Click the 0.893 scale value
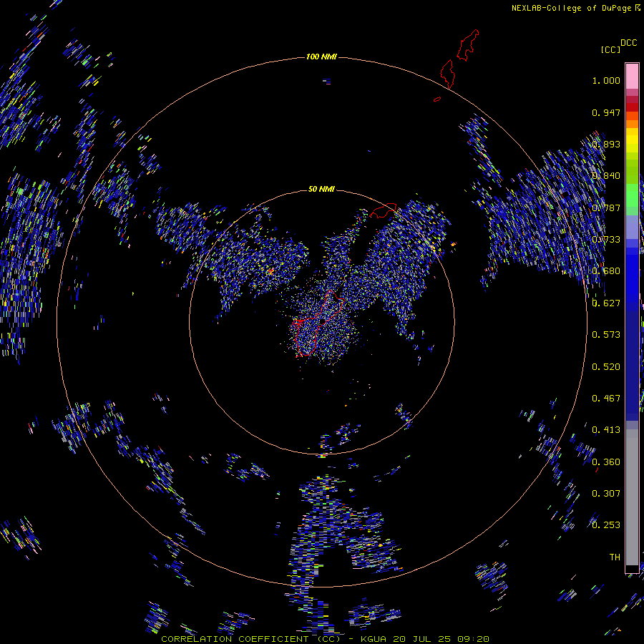 tap(606, 144)
